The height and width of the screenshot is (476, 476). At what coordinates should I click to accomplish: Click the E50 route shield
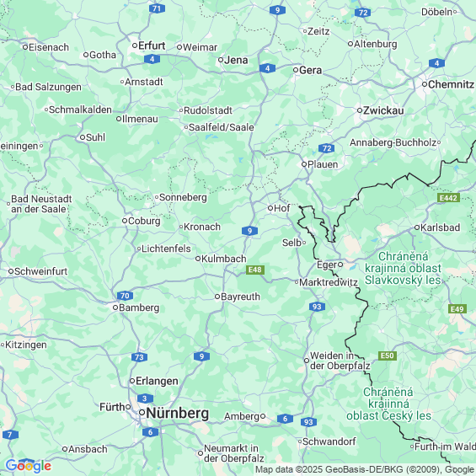387,356
